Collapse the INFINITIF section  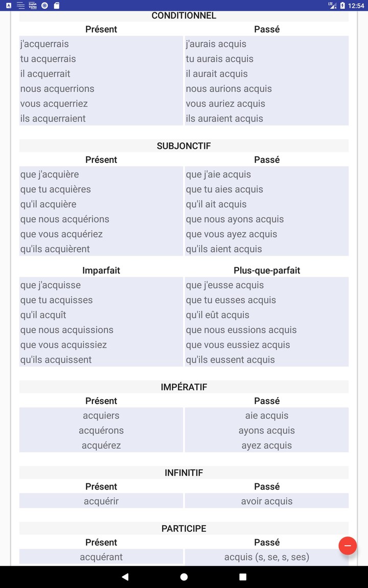[x=184, y=472]
